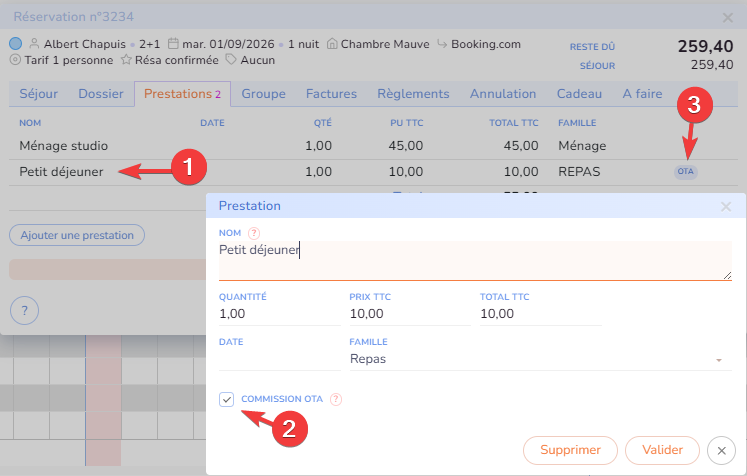Click the help icon next to NOM
The width and height of the screenshot is (747, 476).
point(253,233)
